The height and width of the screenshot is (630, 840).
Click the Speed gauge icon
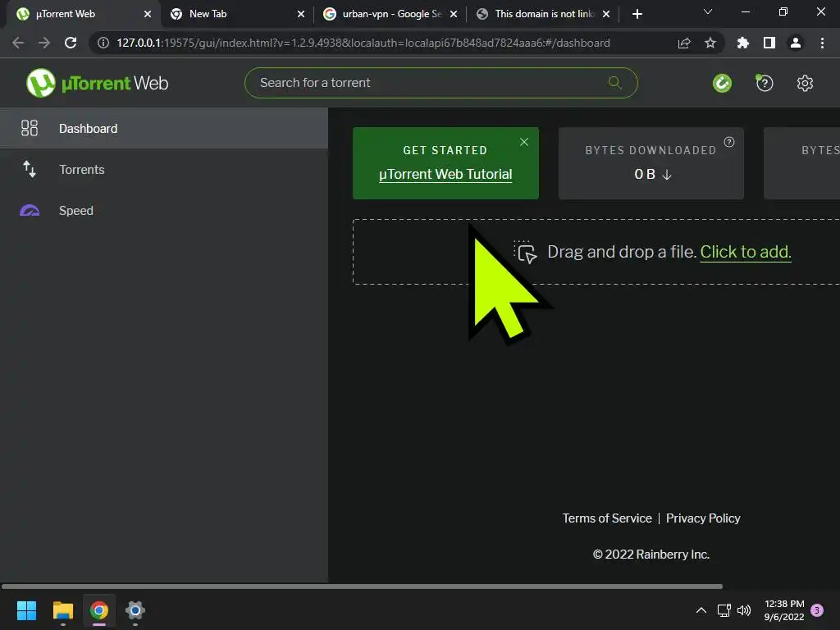[x=29, y=210]
